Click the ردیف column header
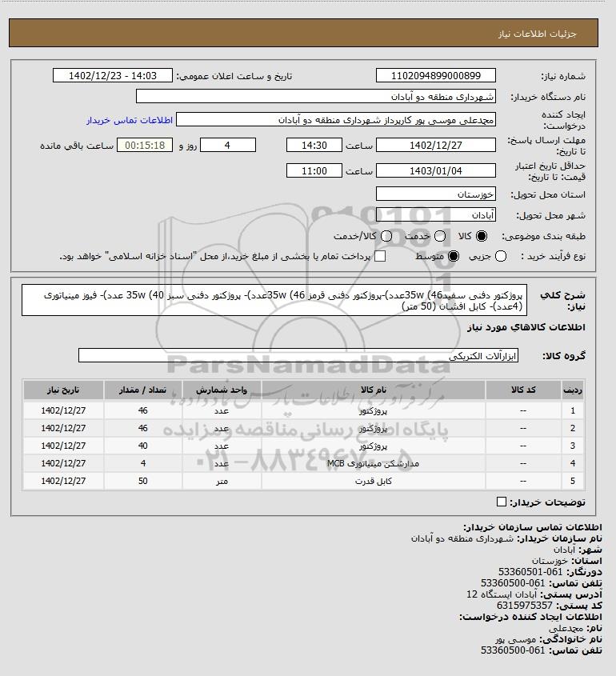616x676 pixels. (573, 390)
